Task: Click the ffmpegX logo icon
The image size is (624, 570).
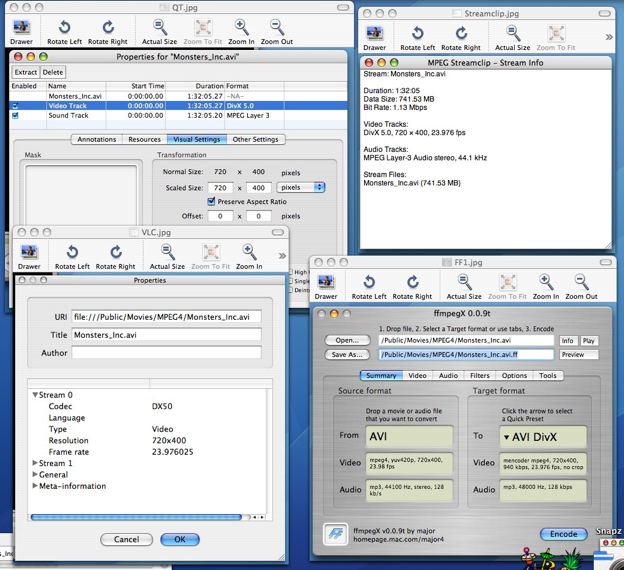Action: (x=335, y=534)
